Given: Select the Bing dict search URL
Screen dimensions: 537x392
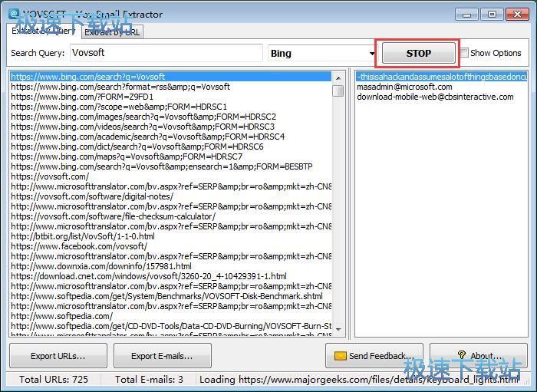Looking at the screenshot, I should pyautogui.click(x=170, y=147).
